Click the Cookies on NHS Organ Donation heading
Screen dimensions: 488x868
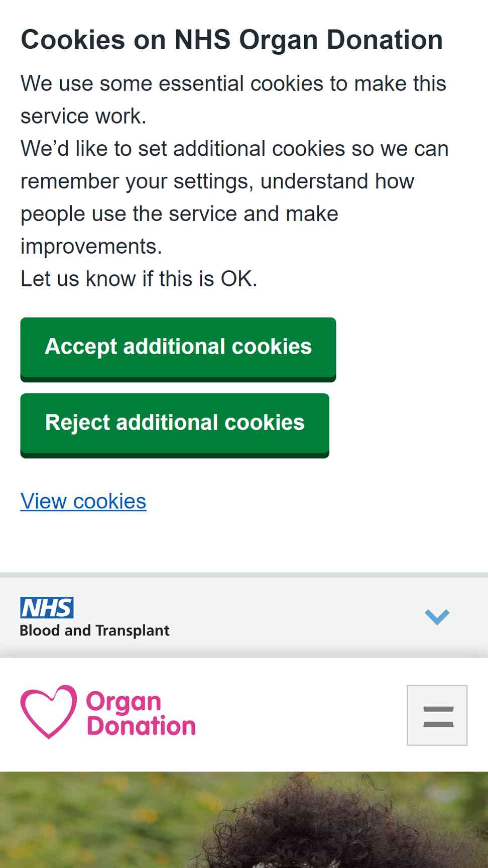(231, 40)
